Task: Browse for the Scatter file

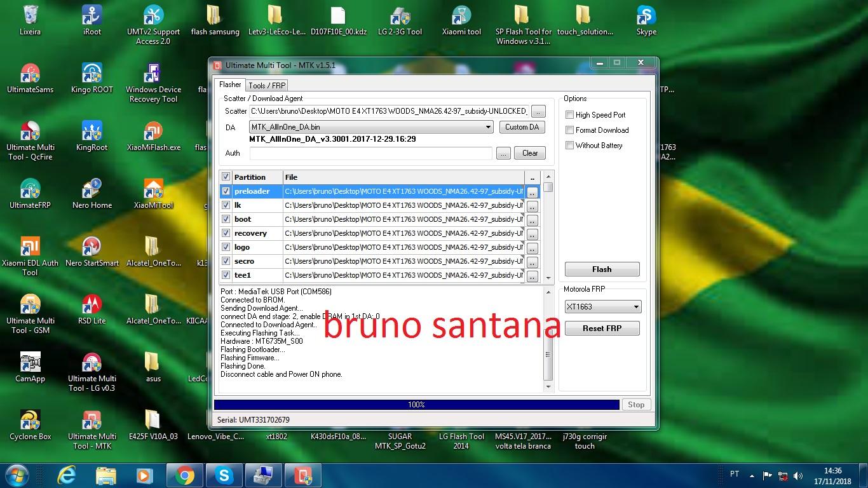Action: (538, 111)
